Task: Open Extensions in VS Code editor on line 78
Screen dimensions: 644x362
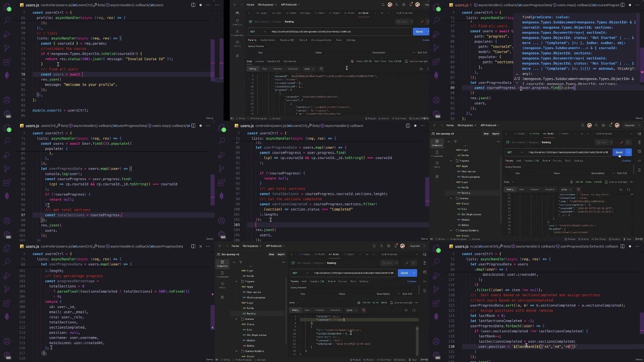Action: click(x=7, y=62)
